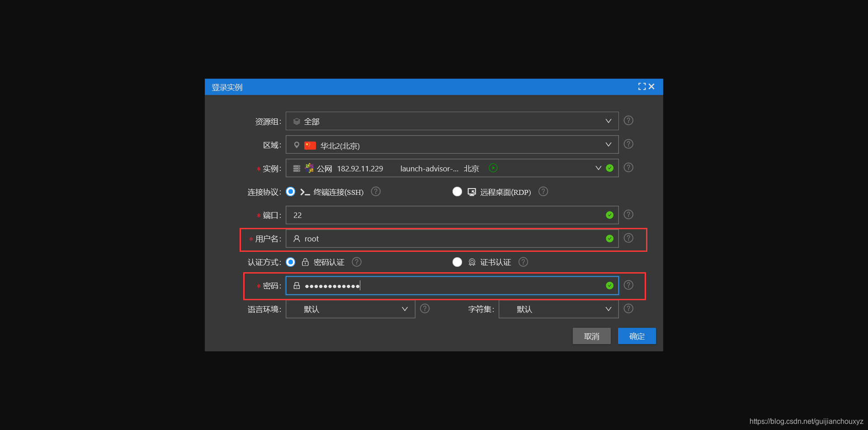Close the 登录实例 dialog

click(651, 86)
